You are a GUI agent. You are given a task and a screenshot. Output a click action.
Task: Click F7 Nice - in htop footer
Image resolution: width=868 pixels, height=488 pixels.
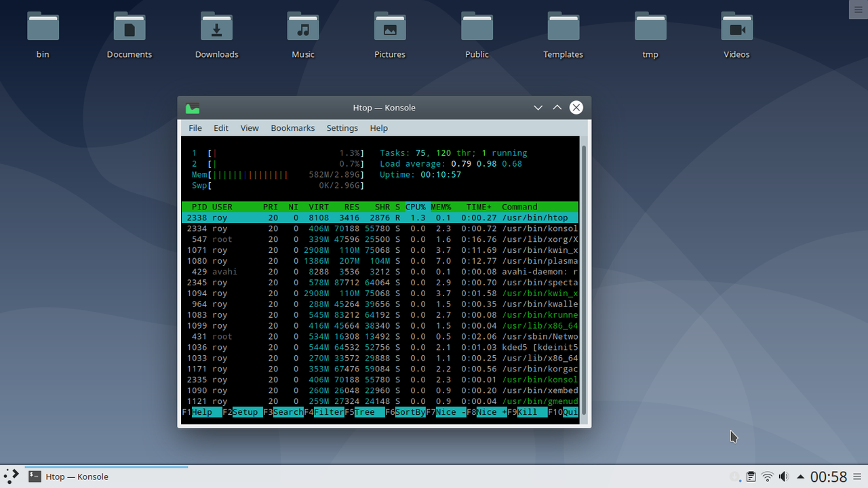click(x=446, y=412)
